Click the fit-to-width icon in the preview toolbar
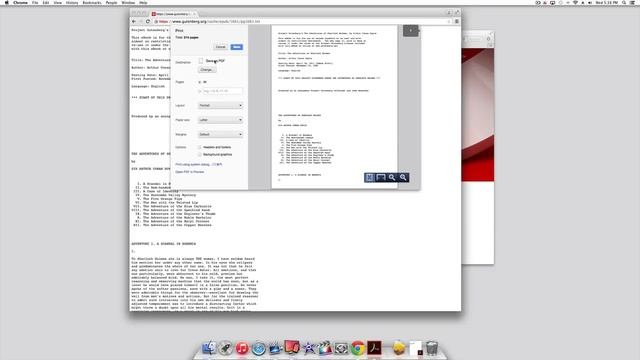This screenshot has width=640, height=360. coord(381,178)
